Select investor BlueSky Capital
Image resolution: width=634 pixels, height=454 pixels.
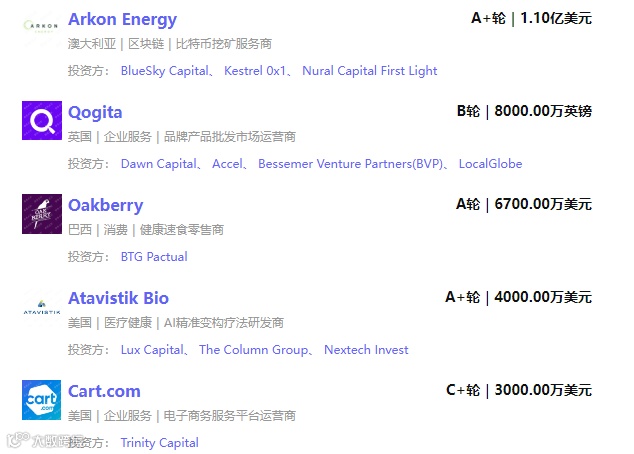point(164,71)
